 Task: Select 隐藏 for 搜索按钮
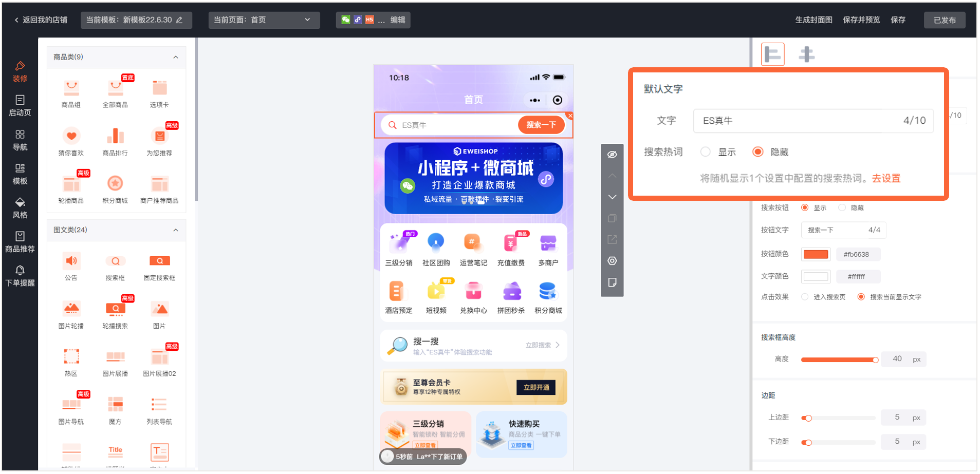(842, 208)
